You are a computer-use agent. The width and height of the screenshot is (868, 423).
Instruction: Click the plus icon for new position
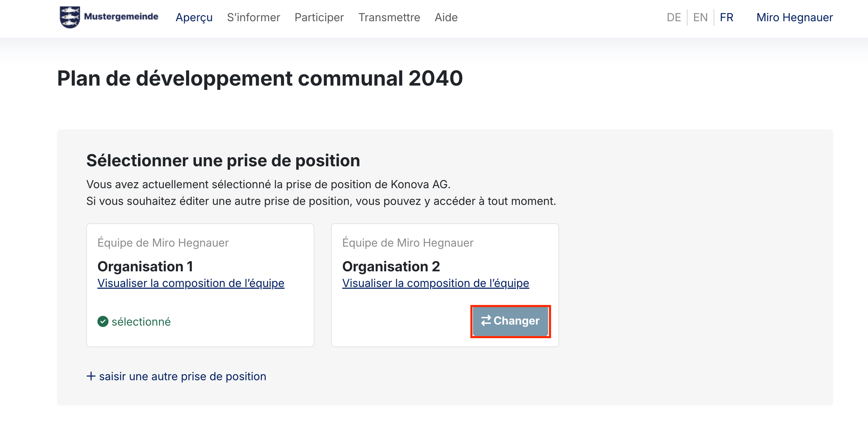[91, 376]
